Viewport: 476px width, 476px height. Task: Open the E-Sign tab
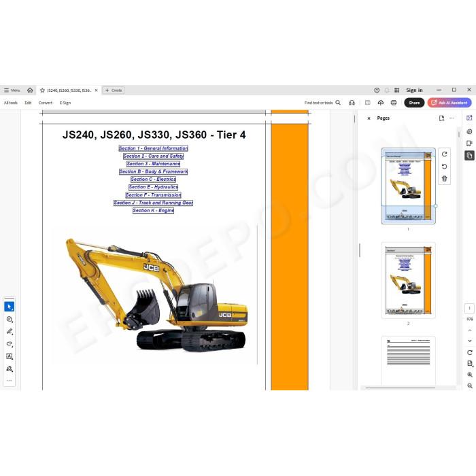click(65, 103)
